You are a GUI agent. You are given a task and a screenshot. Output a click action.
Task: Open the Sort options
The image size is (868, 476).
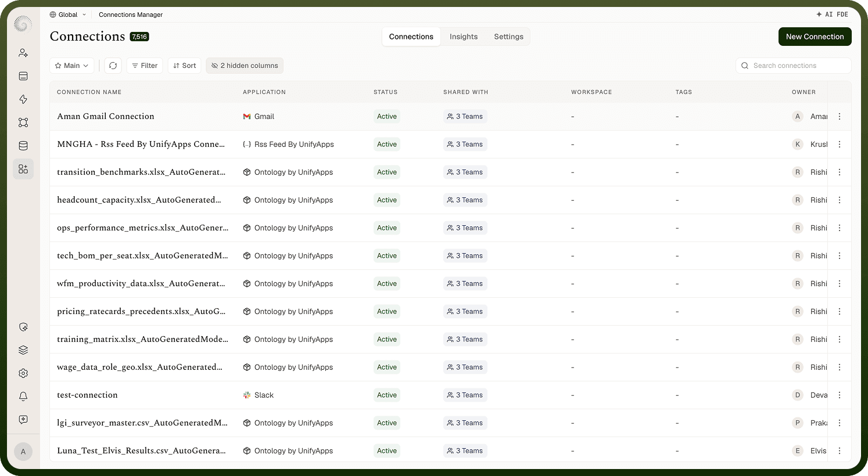[x=185, y=66]
